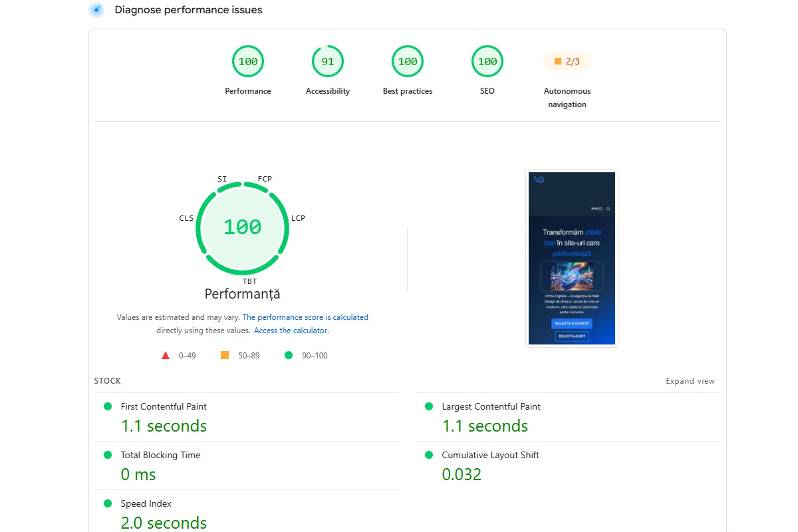Click the SI label on the gauge
The height and width of the screenshot is (532, 798).
pos(222,179)
